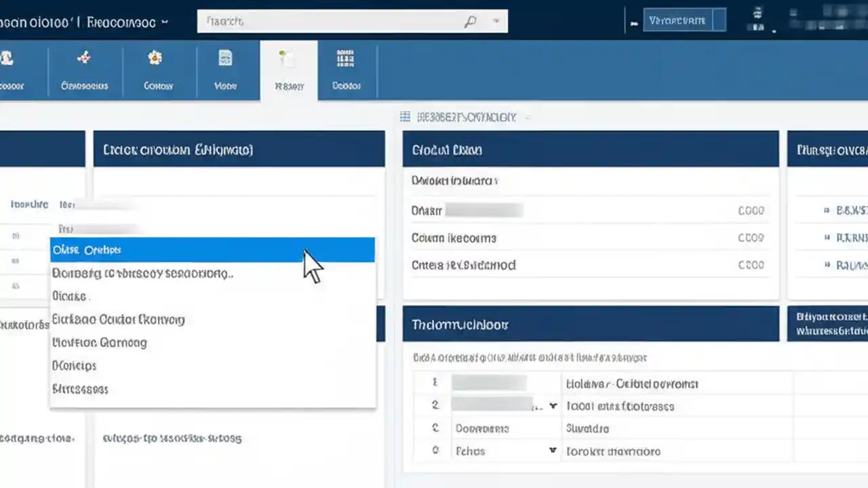Open the dropdown on the Fields row of the table

tap(553, 451)
